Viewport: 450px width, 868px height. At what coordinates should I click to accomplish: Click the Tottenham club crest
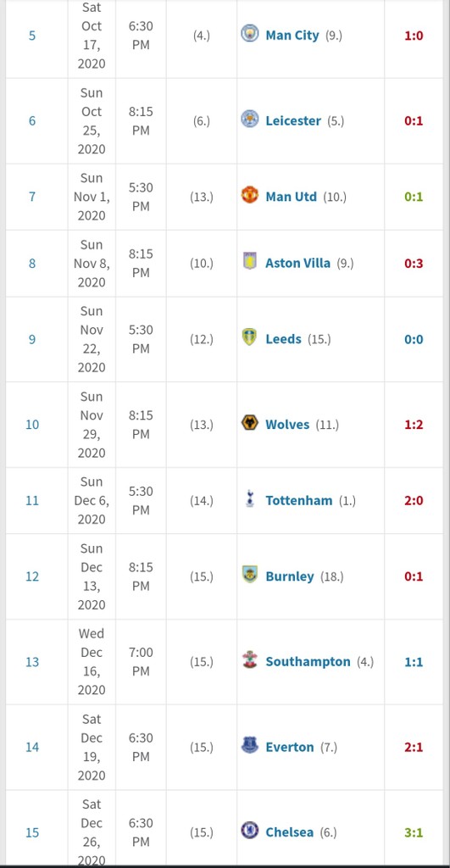pos(250,498)
